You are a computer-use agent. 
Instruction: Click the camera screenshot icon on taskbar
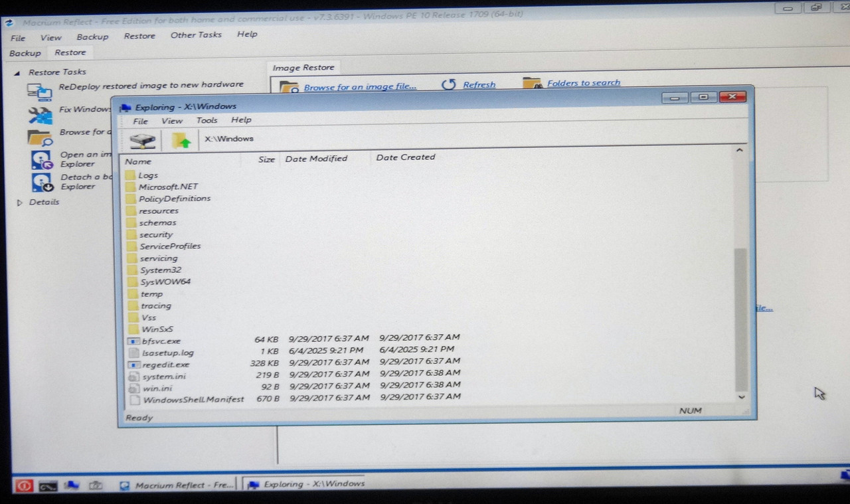tap(94, 486)
